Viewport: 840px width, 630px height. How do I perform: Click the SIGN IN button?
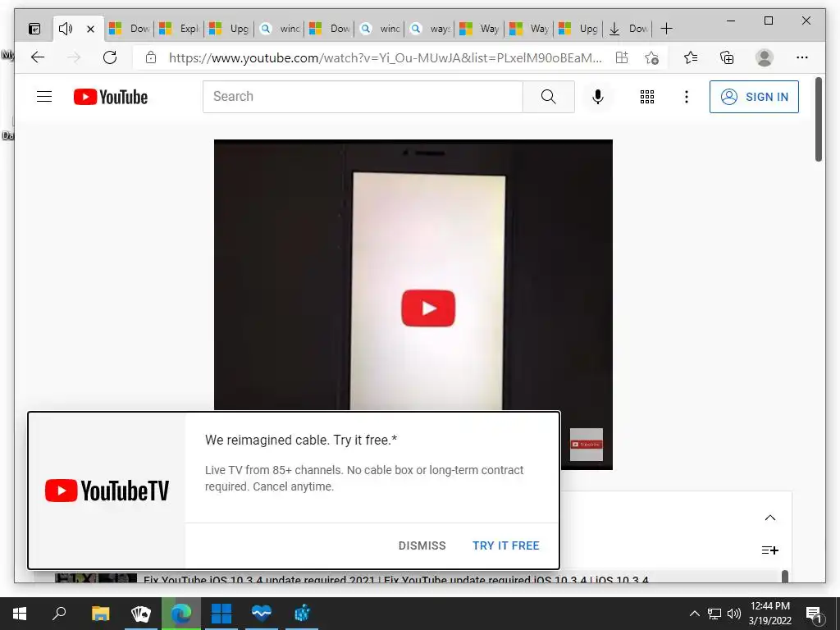[x=755, y=97]
